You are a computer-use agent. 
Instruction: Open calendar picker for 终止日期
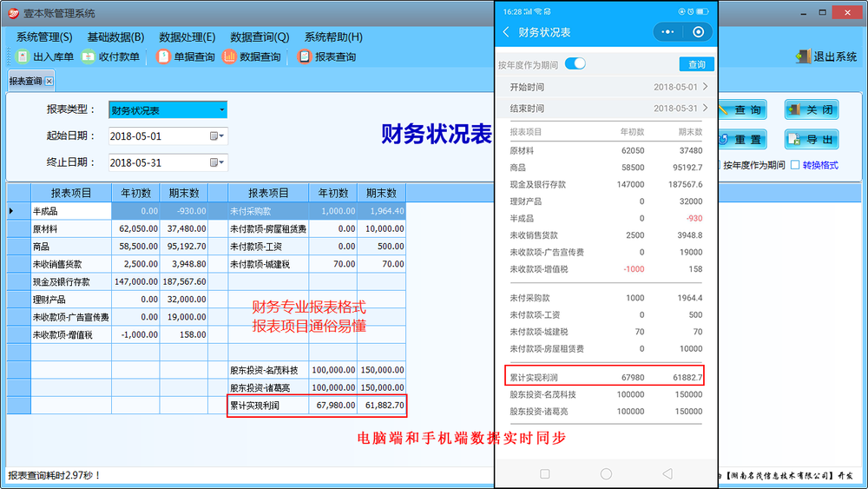tap(216, 162)
